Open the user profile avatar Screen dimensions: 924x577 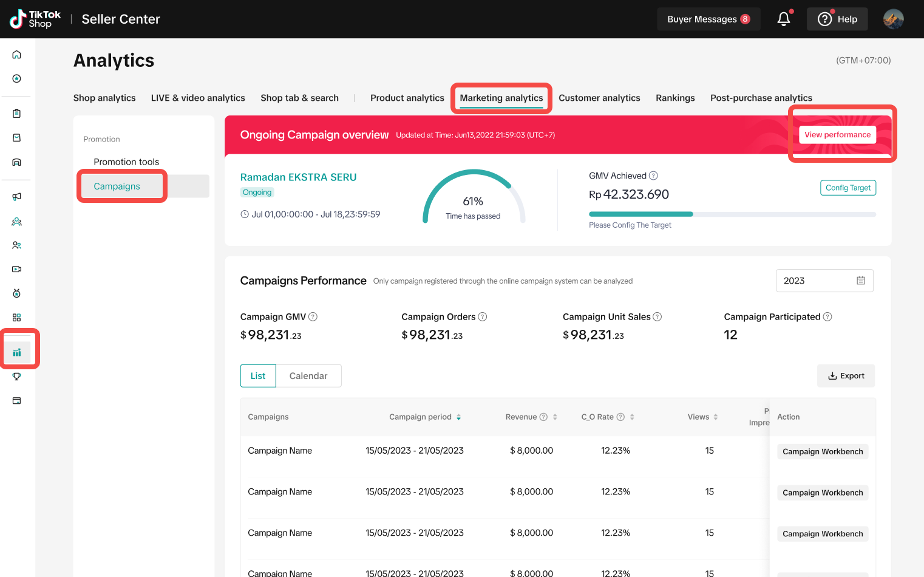click(893, 19)
